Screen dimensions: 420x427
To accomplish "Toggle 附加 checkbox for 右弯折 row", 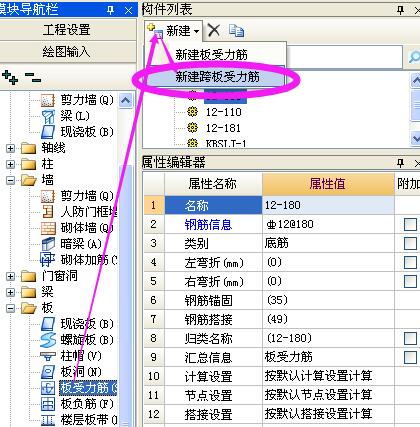I will (410, 281).
